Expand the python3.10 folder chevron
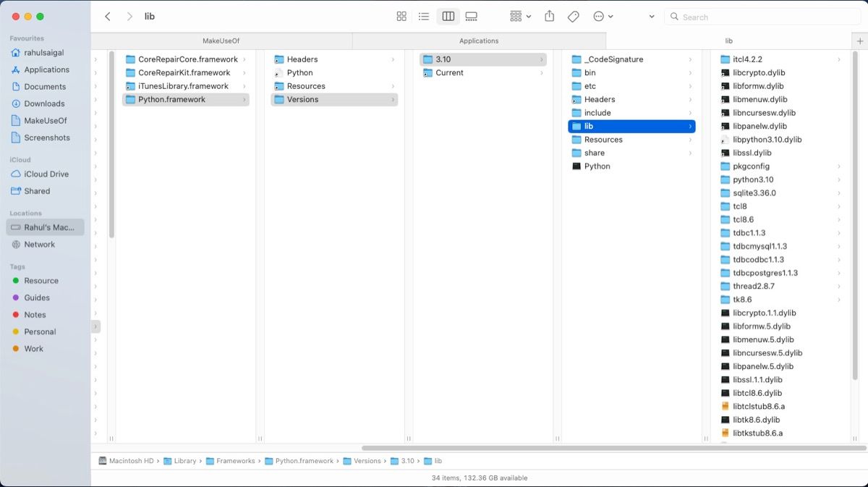868x487 pixels. pos(839,179)
